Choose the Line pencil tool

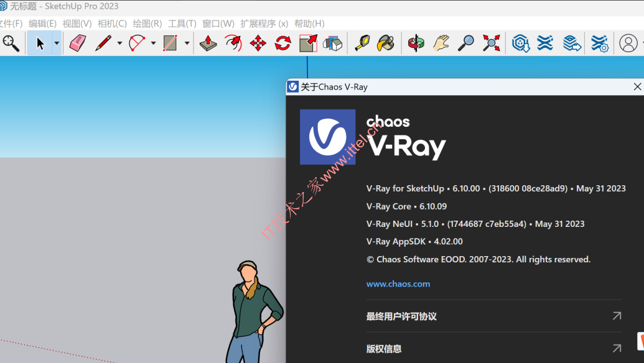coord(103,43)
